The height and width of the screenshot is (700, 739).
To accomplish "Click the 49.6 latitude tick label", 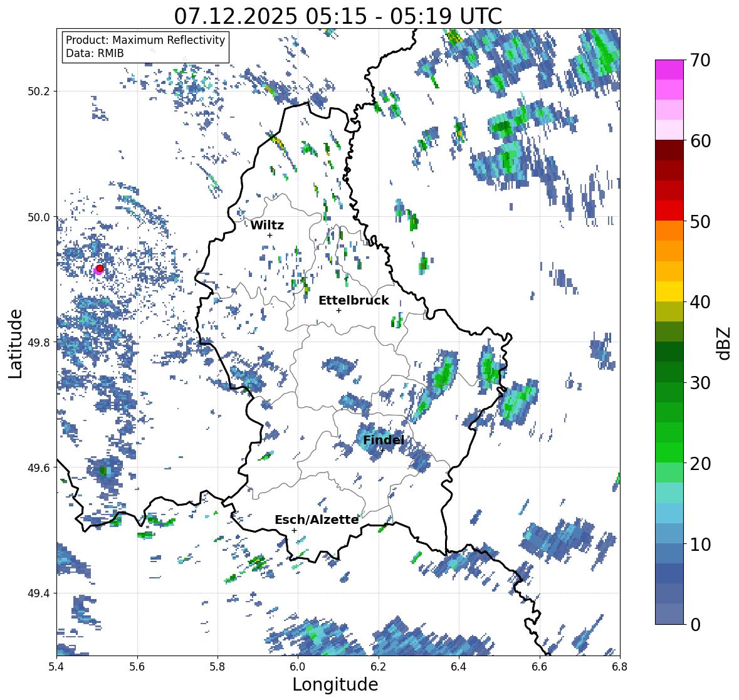I will pos(39,468).
